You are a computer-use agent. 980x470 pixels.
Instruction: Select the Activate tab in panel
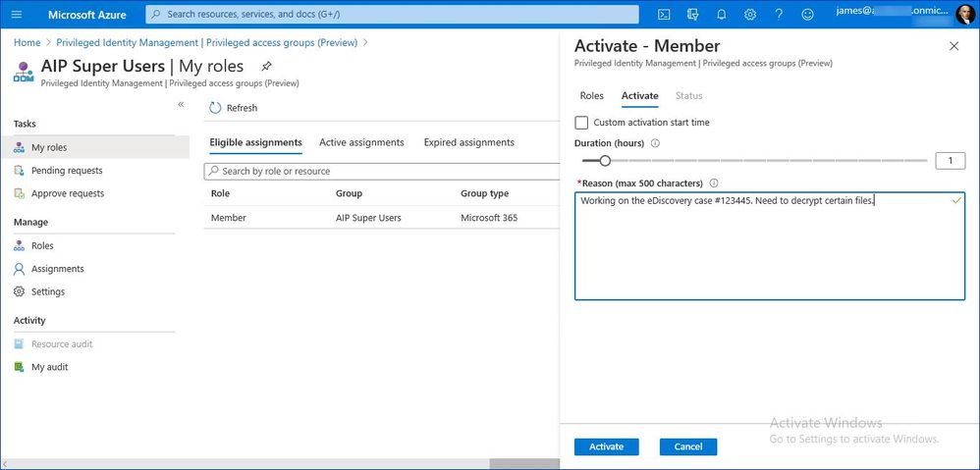tap(639, 95)
